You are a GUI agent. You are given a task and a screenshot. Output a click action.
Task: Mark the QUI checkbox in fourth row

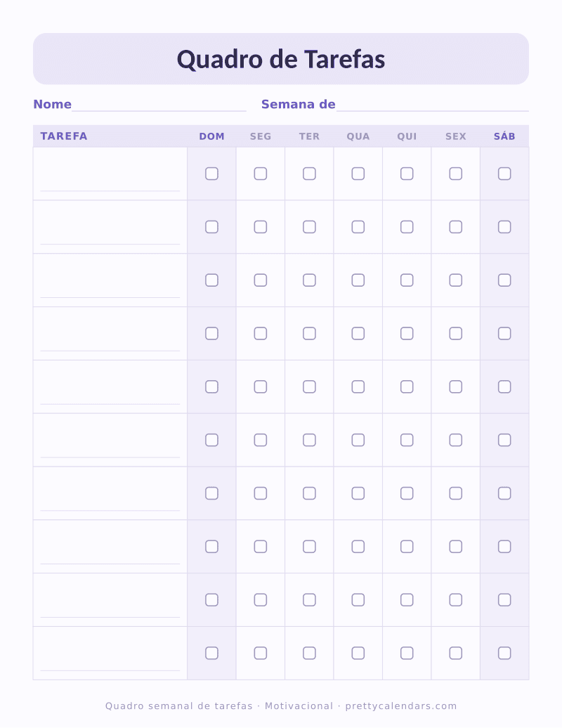tap(407, 333)
